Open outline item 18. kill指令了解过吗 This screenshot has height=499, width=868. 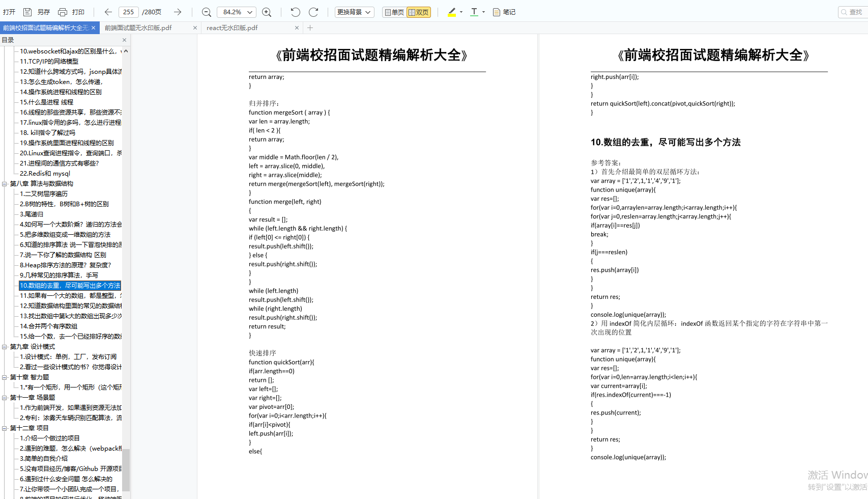tap(47, 132)
